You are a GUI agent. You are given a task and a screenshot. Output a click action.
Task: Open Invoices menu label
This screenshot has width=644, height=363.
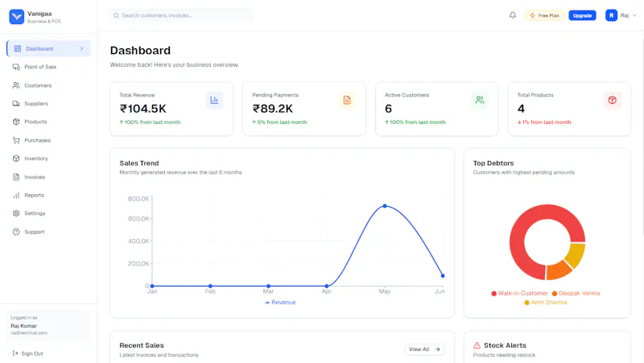35,177
